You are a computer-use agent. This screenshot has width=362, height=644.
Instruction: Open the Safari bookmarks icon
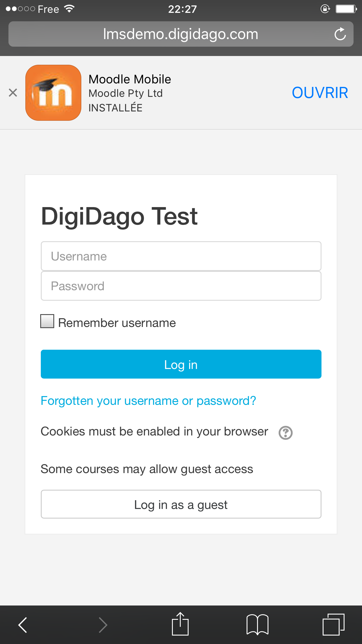pyautogui.click(x=257, y=624)
